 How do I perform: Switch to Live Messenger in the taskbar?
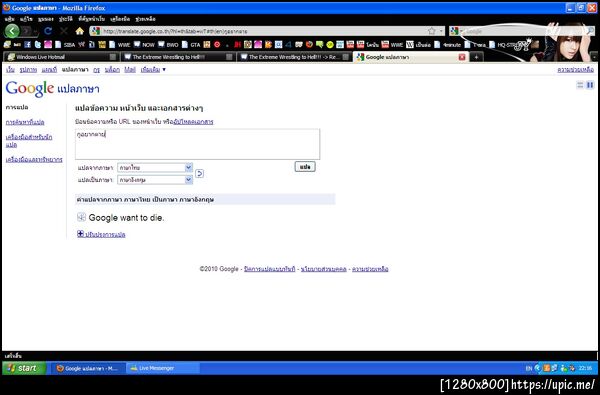[x=163, y=368]
